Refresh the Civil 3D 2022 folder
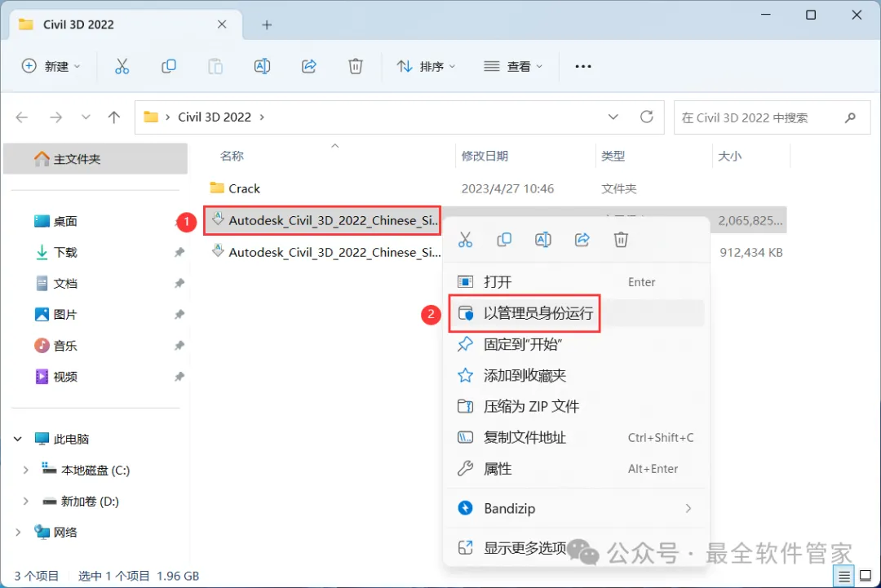This screenshot has width=881, height=588. click(x=647, y=117)
